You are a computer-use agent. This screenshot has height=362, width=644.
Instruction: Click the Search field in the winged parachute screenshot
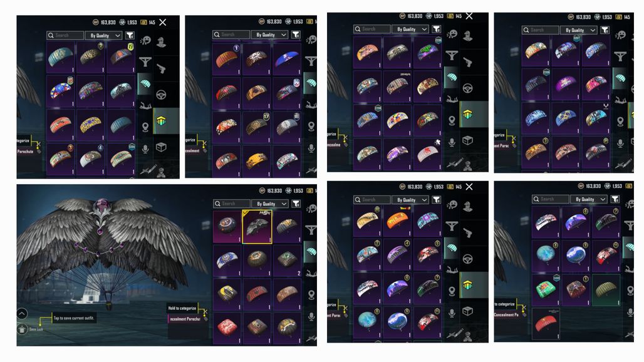(x=232, y=204)
